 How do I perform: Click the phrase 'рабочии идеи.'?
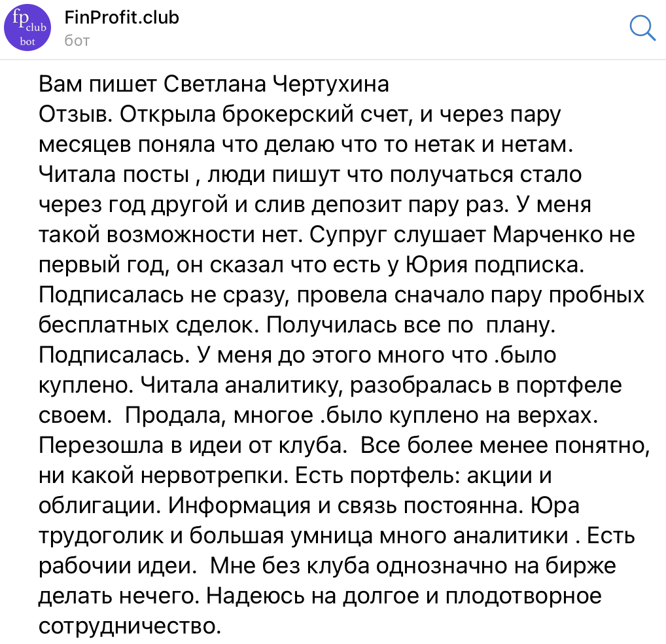coord(118,566)
